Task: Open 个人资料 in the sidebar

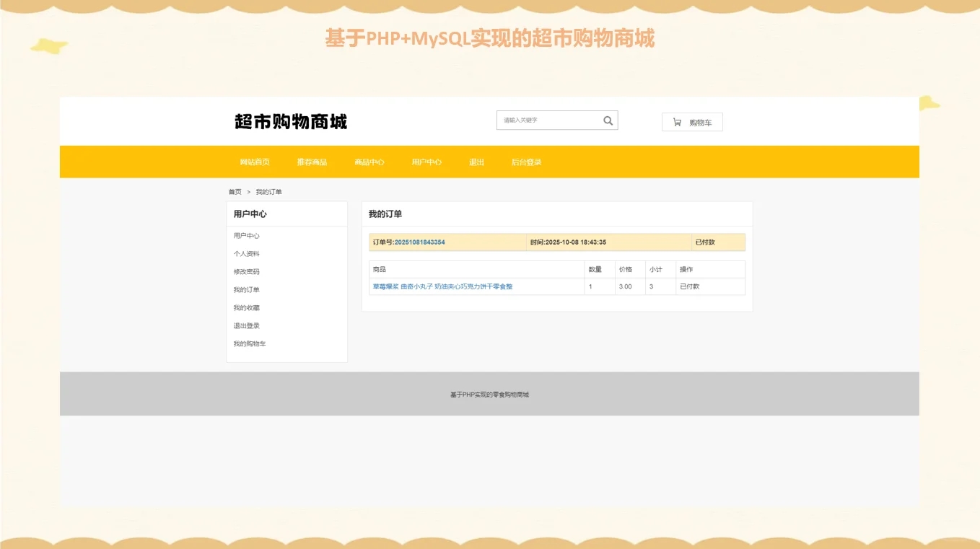Action: click(245, 253)
